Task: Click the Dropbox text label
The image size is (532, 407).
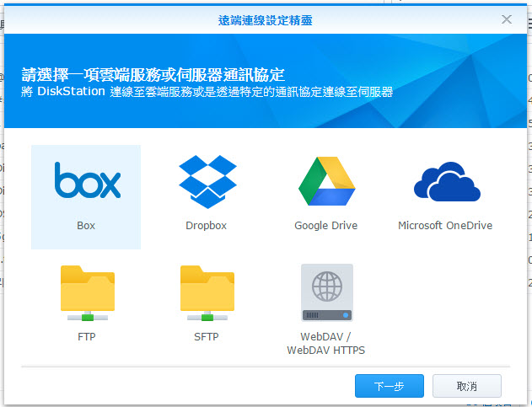Action: click(207, 226)
